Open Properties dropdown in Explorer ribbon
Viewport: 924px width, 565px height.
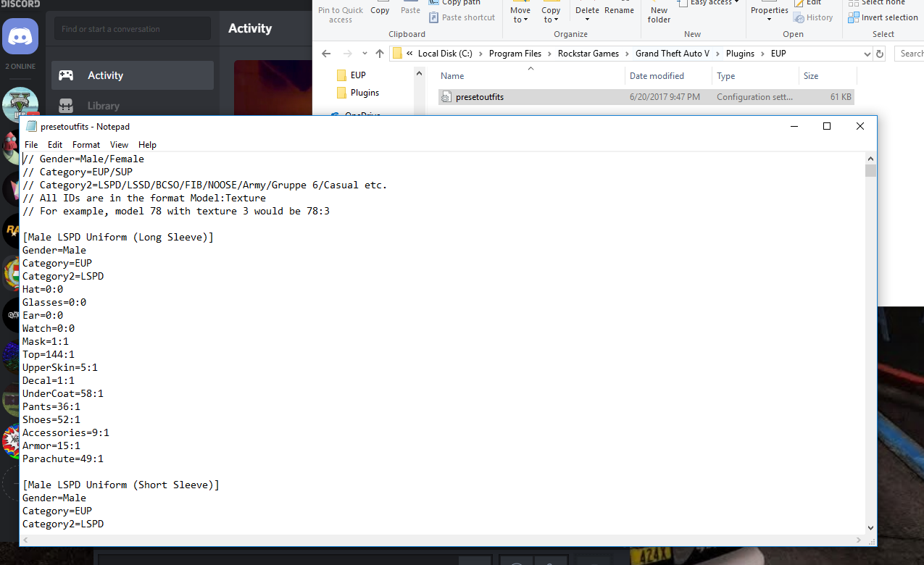coord(769,13)
